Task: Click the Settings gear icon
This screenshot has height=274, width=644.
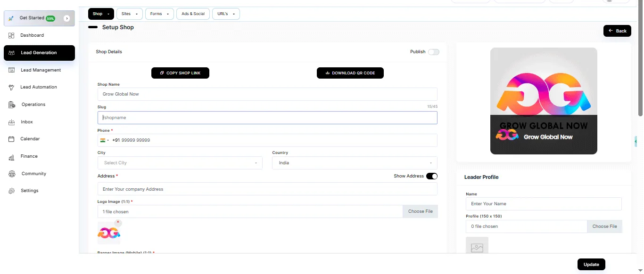Action: pos(11,191)
